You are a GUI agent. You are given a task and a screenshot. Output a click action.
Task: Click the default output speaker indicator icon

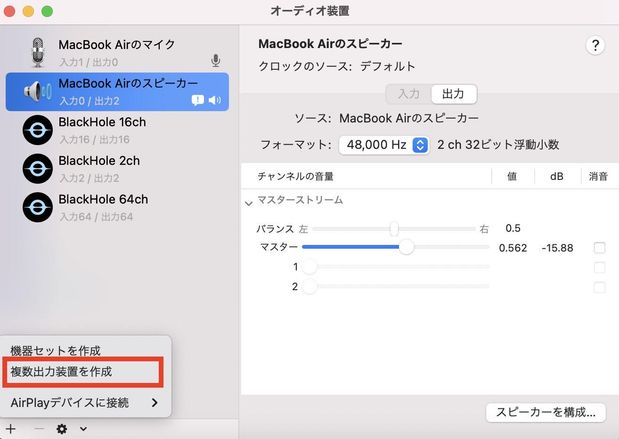(x=215, y=100)
